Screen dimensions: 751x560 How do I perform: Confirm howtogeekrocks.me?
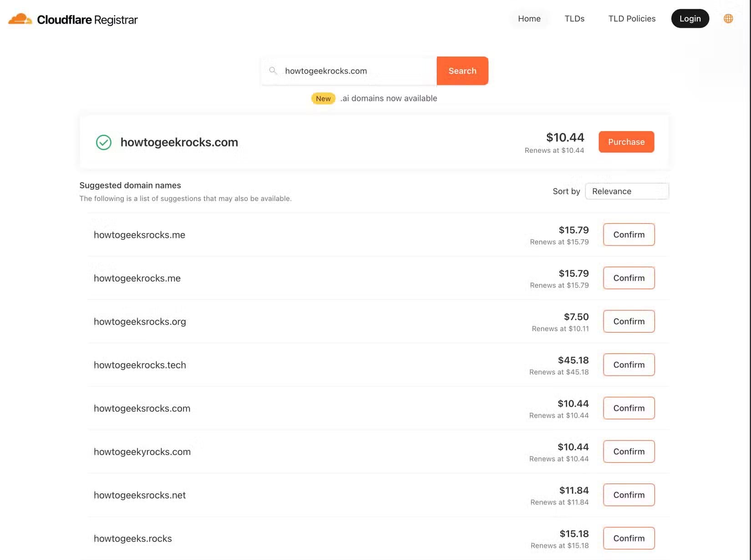629,278
